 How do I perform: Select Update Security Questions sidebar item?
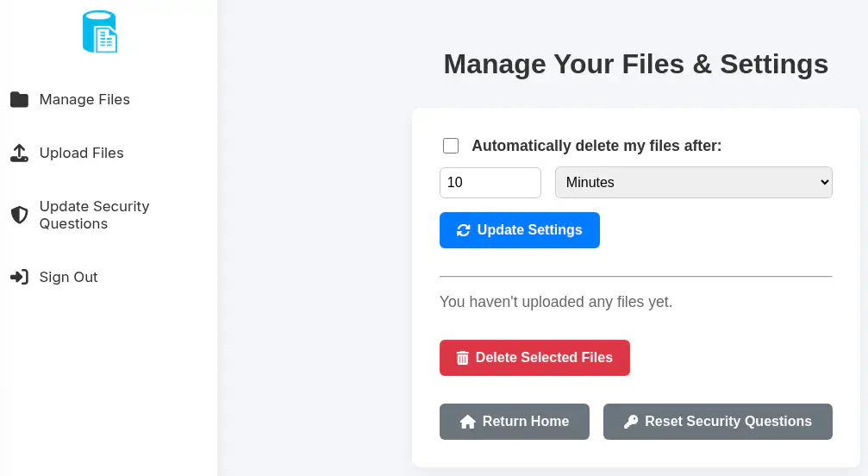tap(94, 215)
